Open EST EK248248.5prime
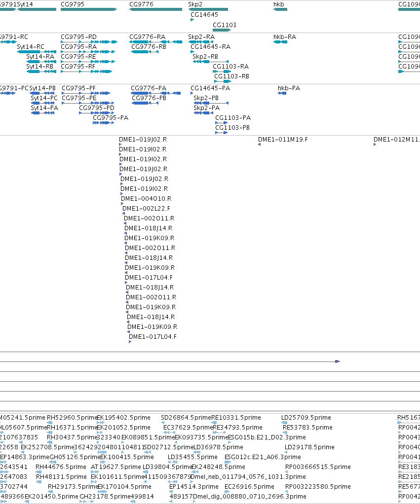The width and height of the screenshot is (420, 504). click(195, 472)
